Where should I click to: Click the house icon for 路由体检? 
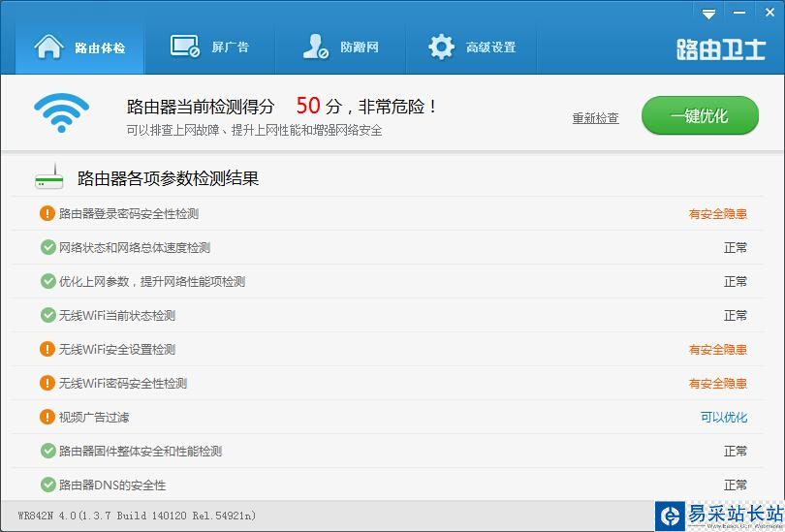click(x=48, y=47)
